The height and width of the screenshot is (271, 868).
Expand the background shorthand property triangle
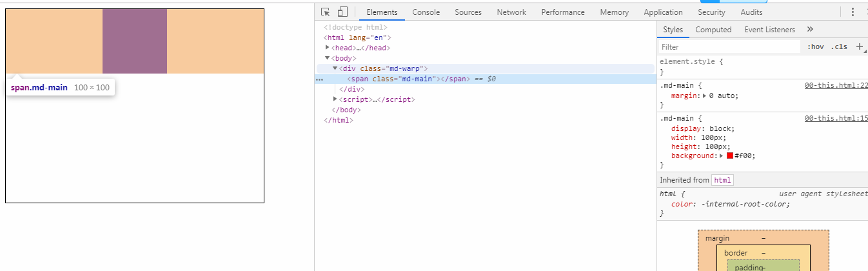pos(722,156)
